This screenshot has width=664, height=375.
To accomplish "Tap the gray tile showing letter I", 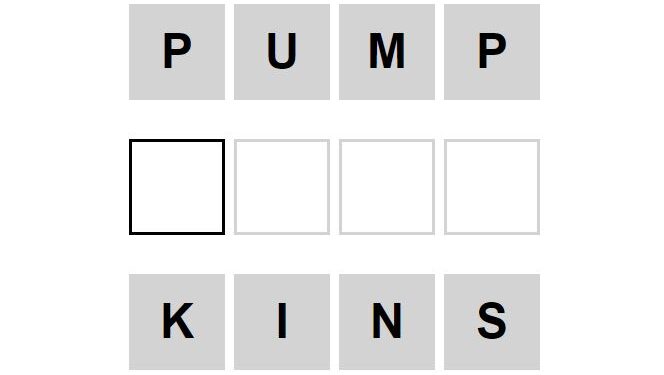I will pyautogui.click(x=282, y=322).
